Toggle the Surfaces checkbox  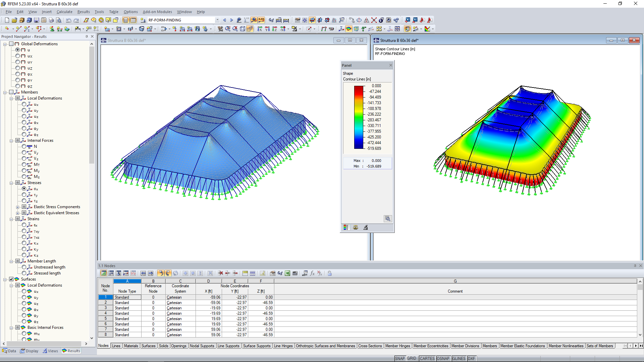click(11, 279)
